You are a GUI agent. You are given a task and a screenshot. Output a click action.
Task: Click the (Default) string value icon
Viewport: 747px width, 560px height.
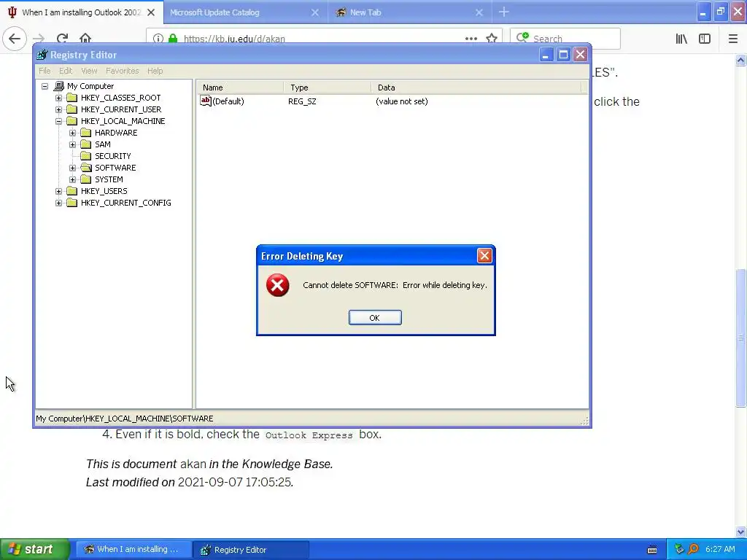point(205,101)
